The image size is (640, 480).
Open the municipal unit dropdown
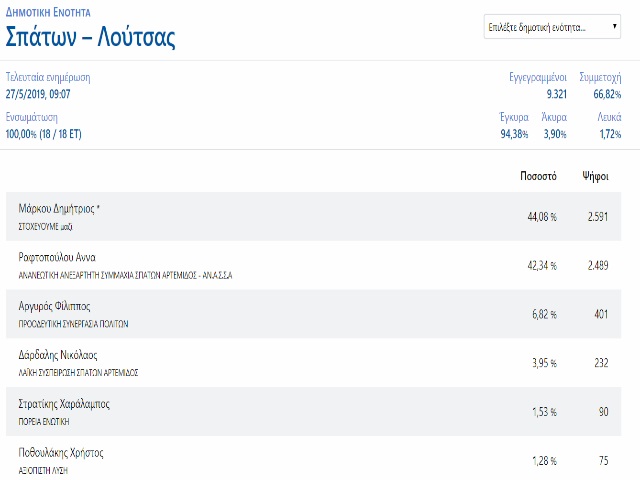[x=552, y=27]
